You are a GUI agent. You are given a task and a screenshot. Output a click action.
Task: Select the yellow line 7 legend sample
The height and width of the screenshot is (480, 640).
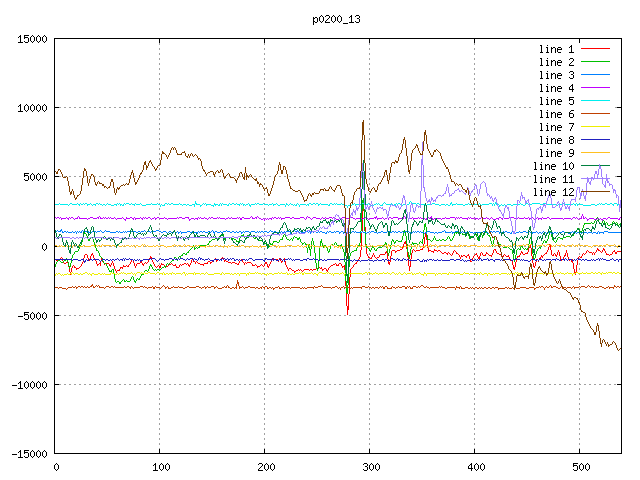click(x=596, y=127)
